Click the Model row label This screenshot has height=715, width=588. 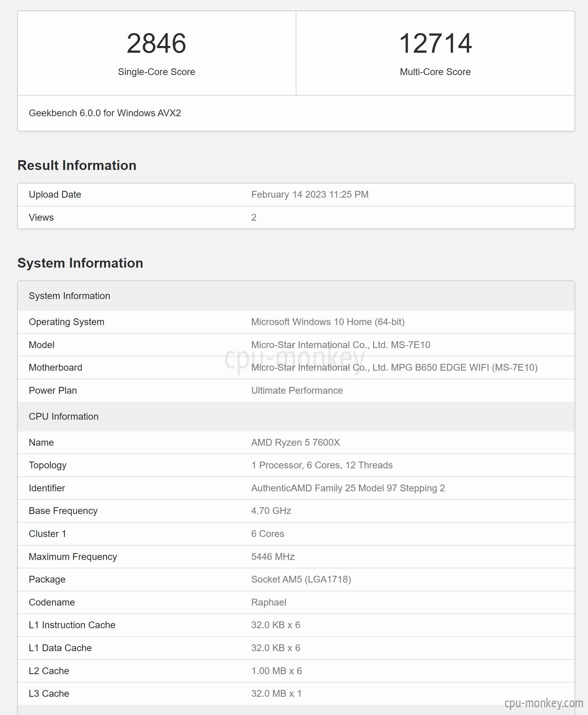tap(41, 345)
